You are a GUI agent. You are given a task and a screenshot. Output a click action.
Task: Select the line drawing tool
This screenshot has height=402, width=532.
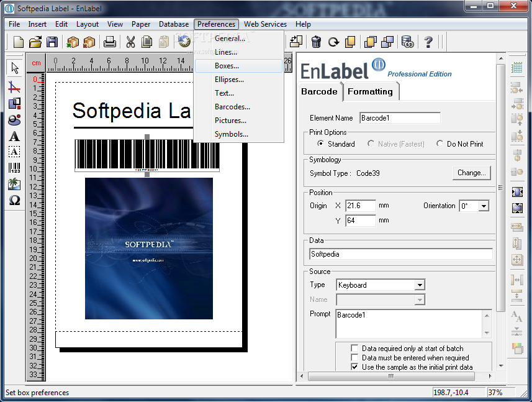coord(14,88)
